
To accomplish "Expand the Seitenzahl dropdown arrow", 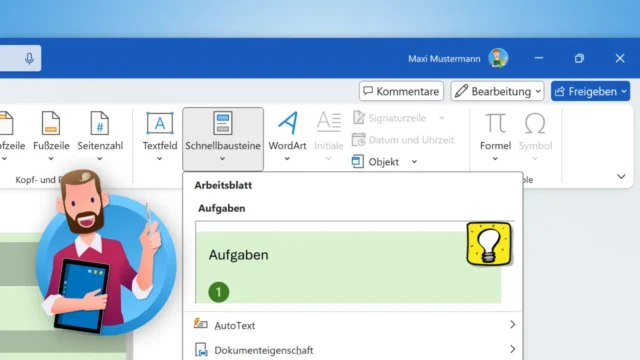I will (100, 159).
